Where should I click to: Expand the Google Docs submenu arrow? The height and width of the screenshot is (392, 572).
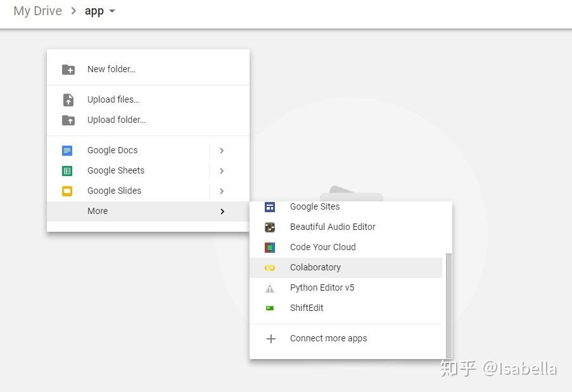pos(222,150)
